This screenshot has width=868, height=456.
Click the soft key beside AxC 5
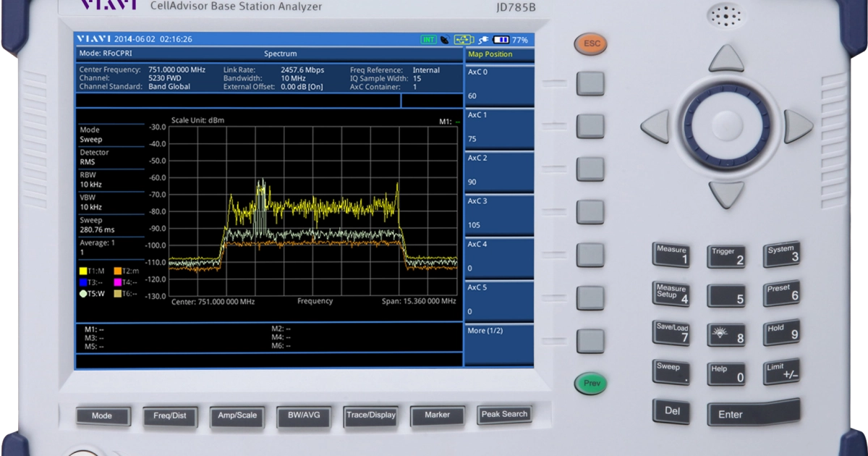pyautogui.click(x=590, y=297)
